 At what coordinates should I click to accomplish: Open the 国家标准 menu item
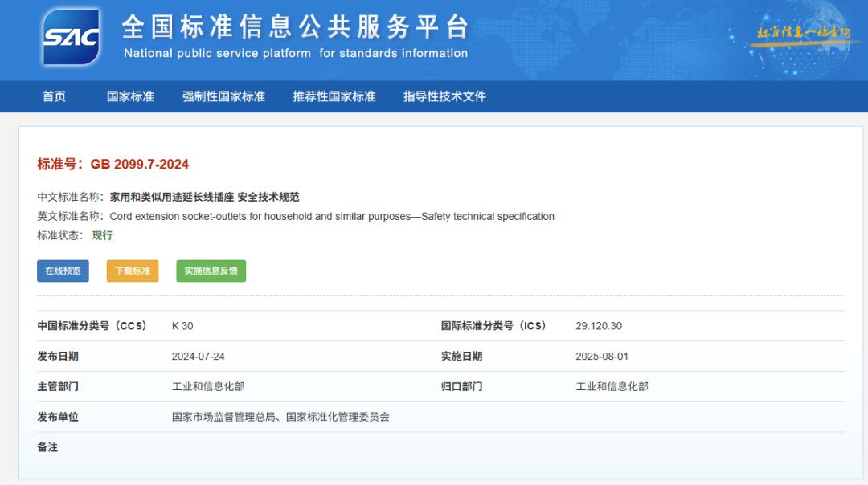tap(130, 96)
